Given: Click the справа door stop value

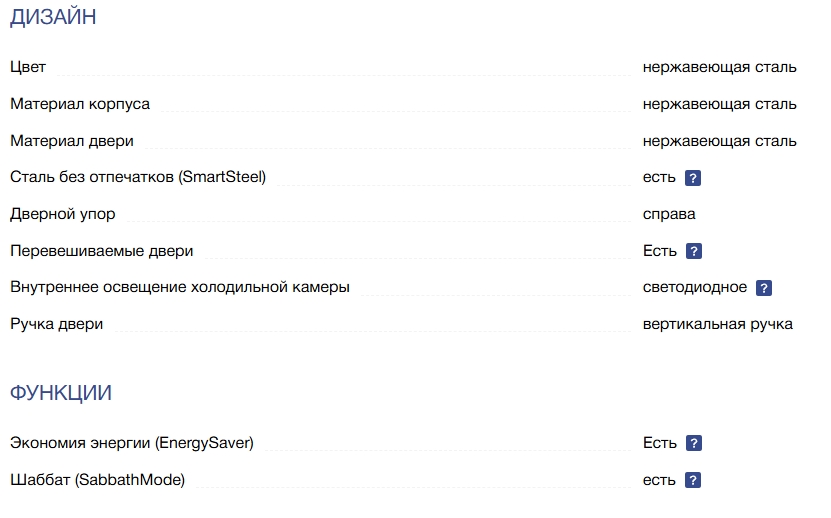Looking at the screenshot, I should click(669, 214).
